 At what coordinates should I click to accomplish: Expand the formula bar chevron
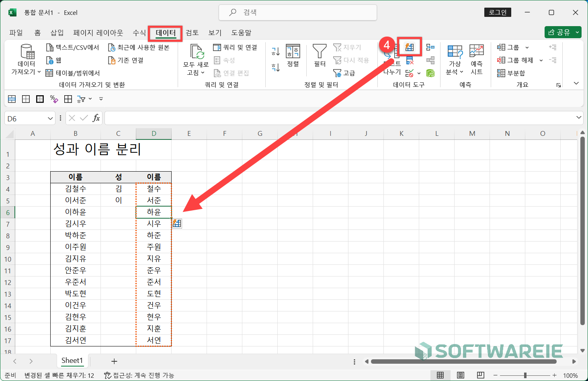(579, 117)
